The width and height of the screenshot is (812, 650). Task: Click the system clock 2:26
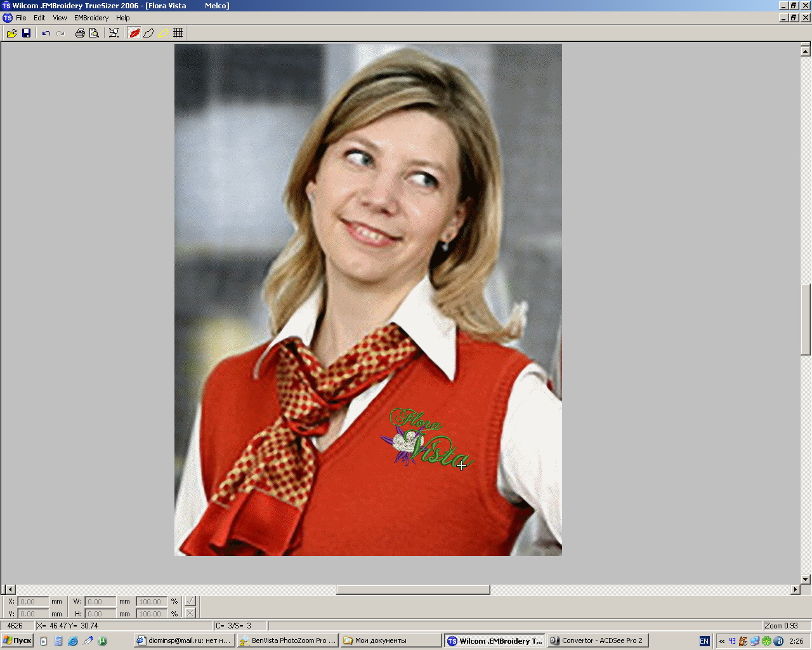(x=796, y=641)
